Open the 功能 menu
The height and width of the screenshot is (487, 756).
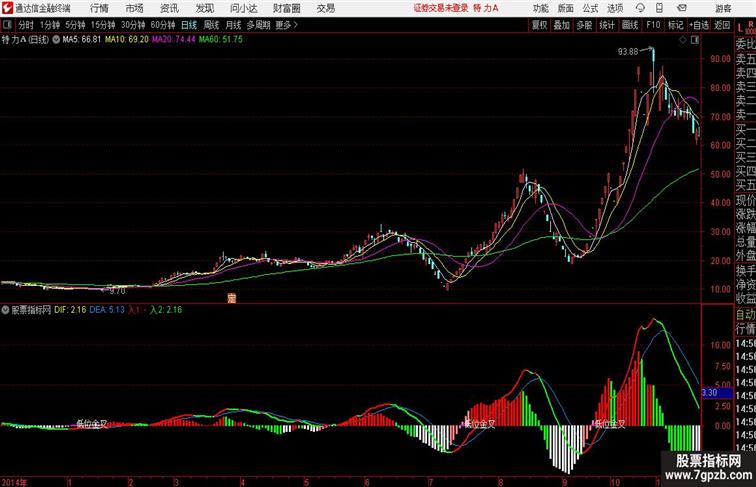pos(540,8)
